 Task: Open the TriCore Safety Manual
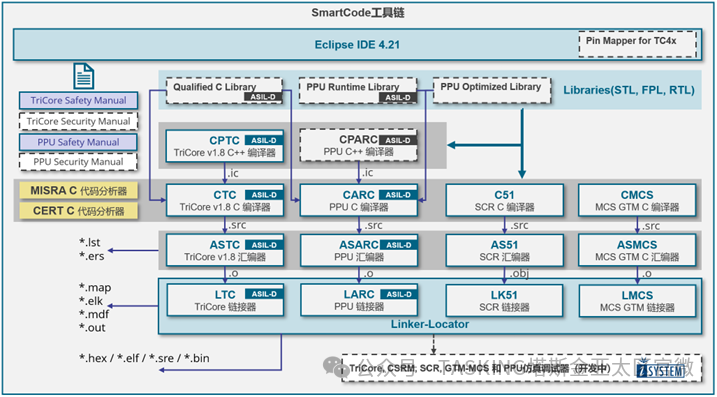78,101
